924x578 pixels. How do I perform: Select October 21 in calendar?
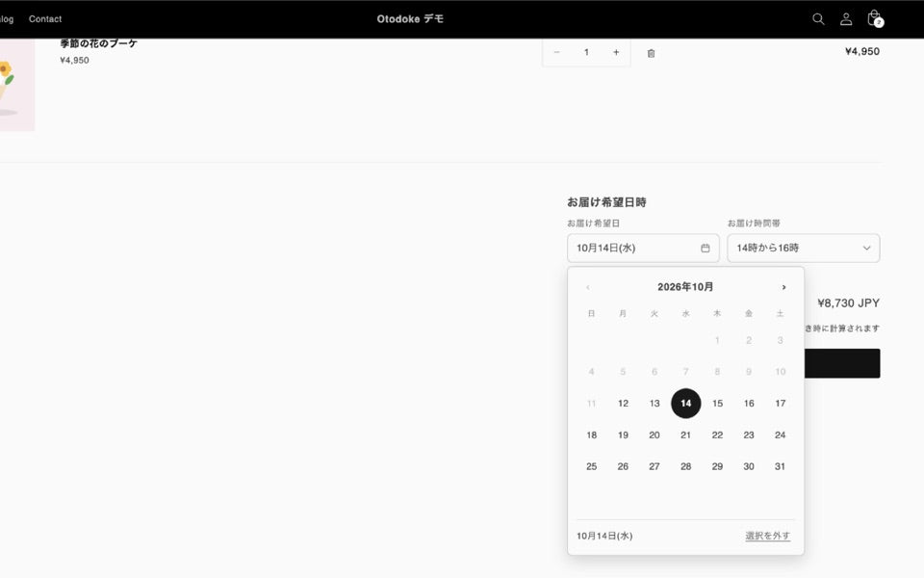click(686, 435)
